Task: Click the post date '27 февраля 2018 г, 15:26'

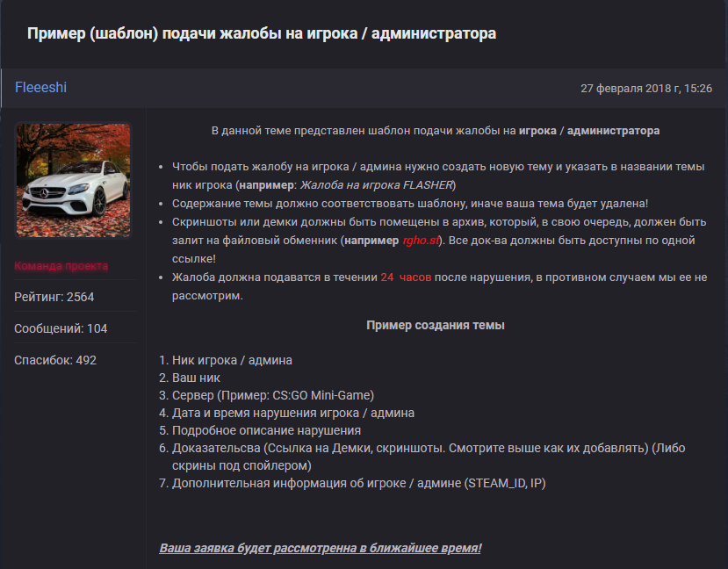Action: click(646, 88)
